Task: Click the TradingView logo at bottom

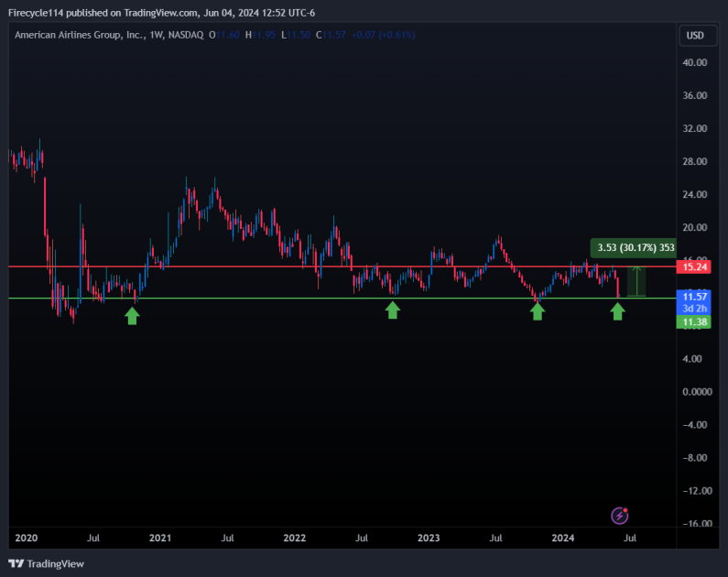Action: pos(47,563)
